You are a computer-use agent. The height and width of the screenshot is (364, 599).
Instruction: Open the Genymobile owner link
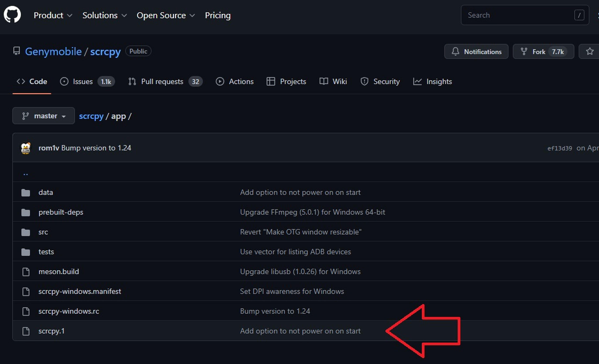click(53, 51)
